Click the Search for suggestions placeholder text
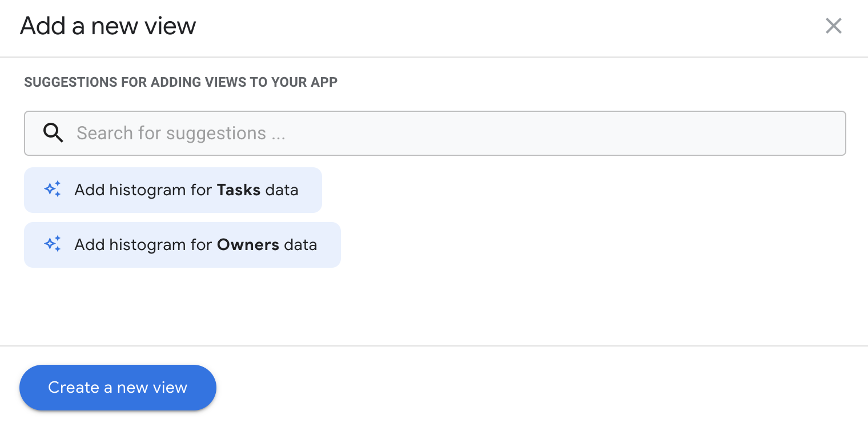Image resolution: width=868 pixels, height=427 pixels. pyautogui.click(x=180, y=133)
